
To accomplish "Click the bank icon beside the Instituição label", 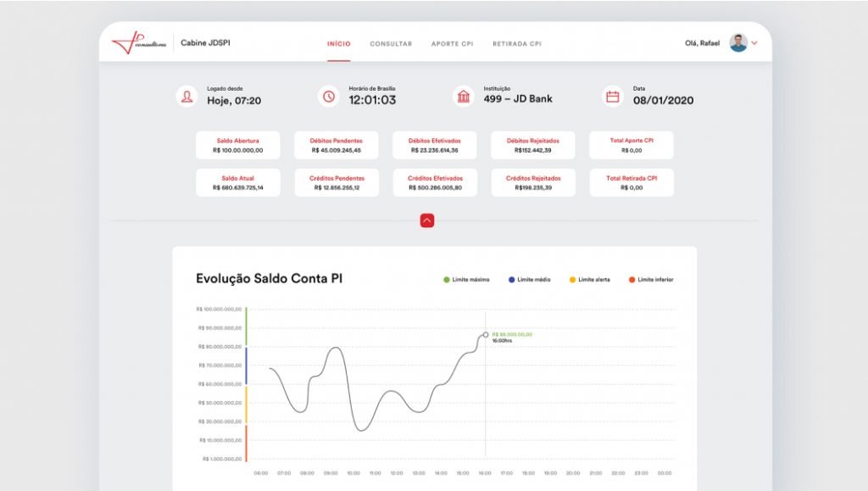I will (465, 97).
